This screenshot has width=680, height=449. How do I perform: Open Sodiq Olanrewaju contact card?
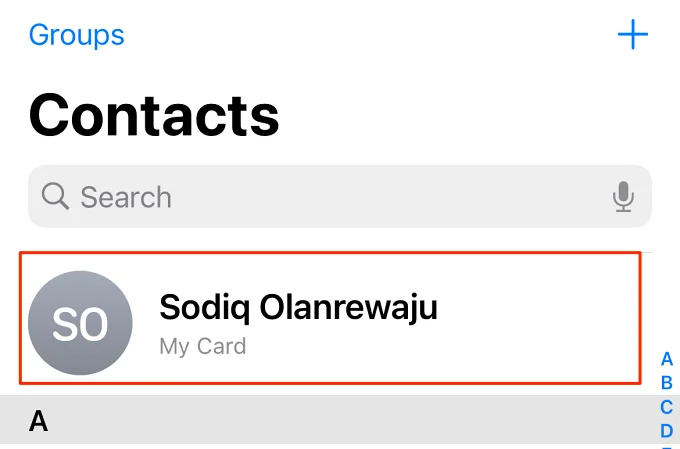pos(330,318)
